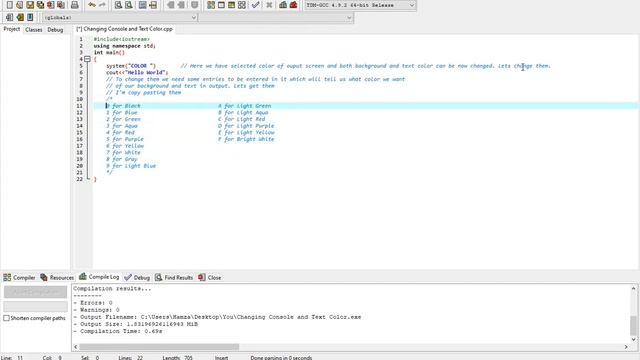Click the Save All toolbar icon
The image size is (640, 360).
coord(40,5)
